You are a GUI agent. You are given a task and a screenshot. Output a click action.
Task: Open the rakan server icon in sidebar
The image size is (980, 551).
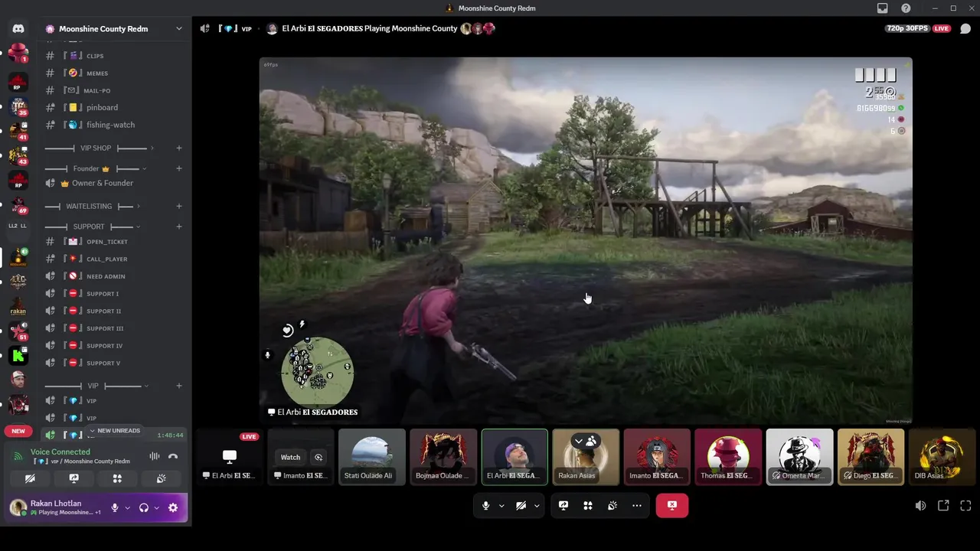click(18, 306)
